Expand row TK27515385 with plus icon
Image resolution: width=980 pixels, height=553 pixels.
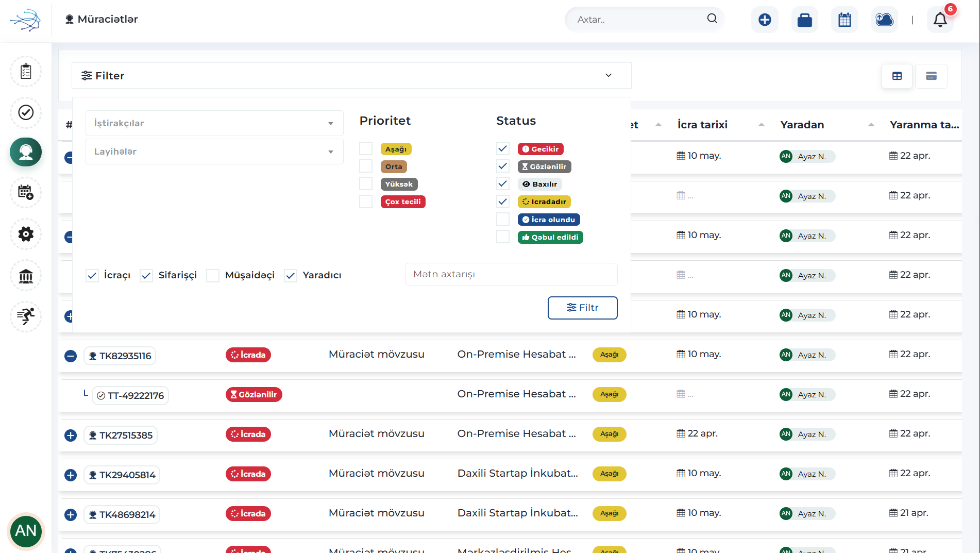71,435
